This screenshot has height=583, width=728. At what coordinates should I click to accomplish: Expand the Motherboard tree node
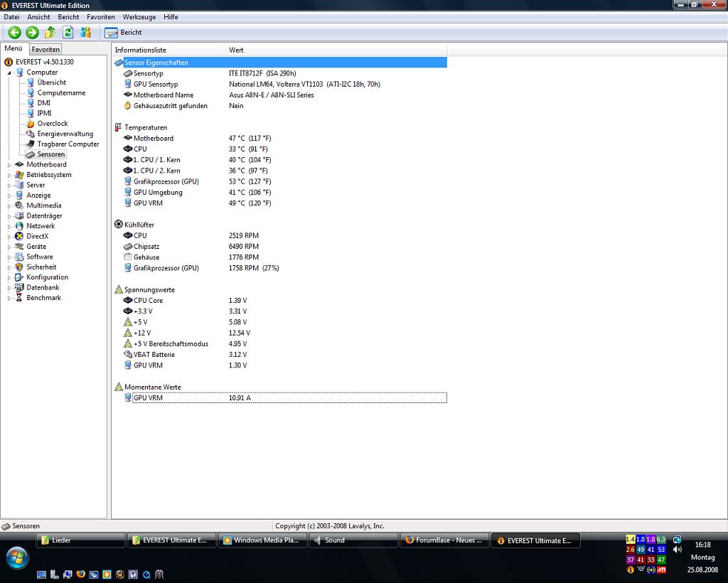[x=9, y=165]
